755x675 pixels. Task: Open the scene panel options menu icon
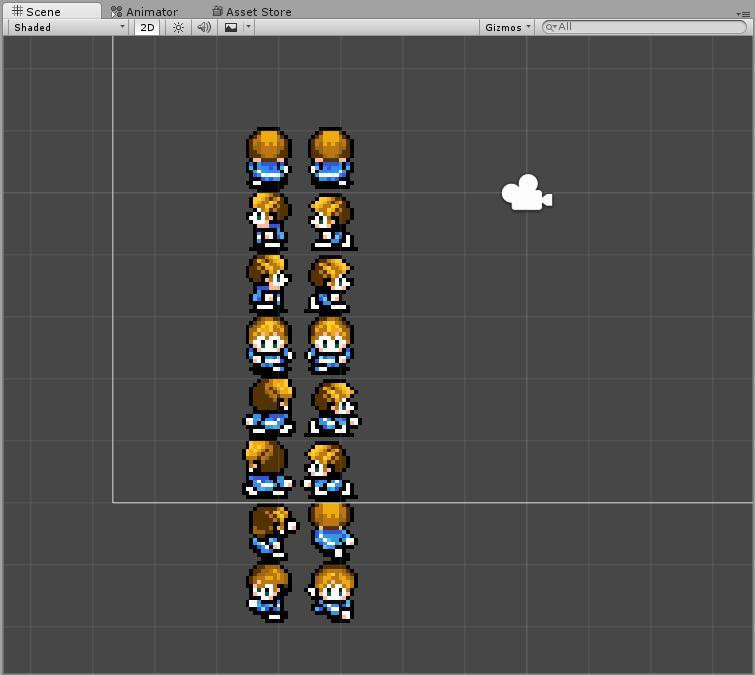742,14
